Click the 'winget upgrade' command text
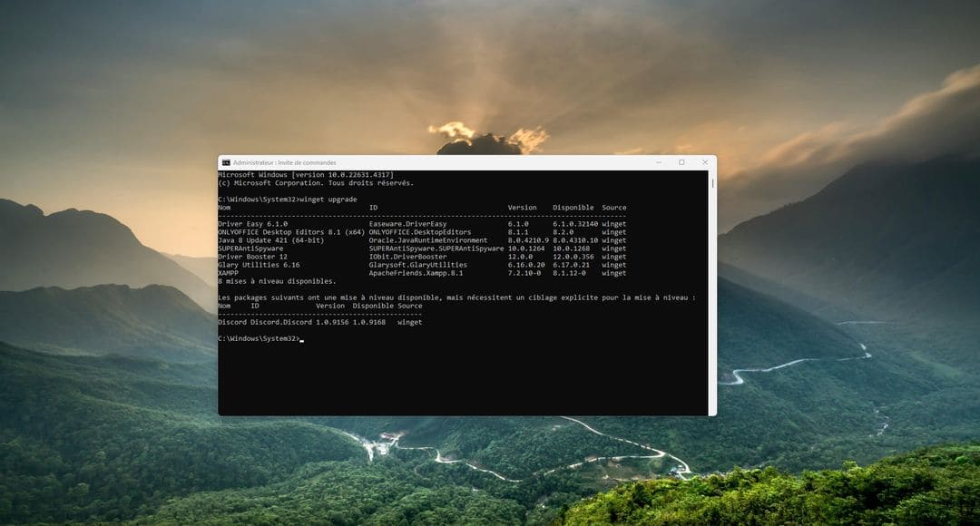980x526 pixels. coord(328,200)
